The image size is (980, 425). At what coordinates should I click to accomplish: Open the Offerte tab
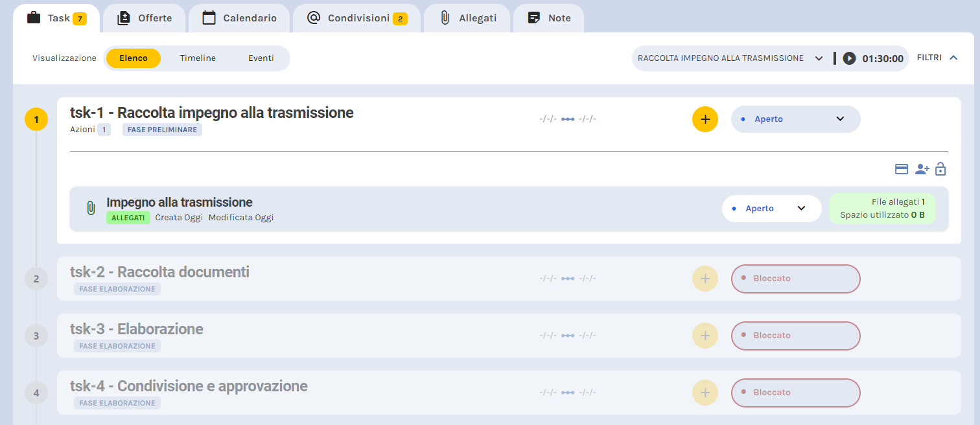145,18
